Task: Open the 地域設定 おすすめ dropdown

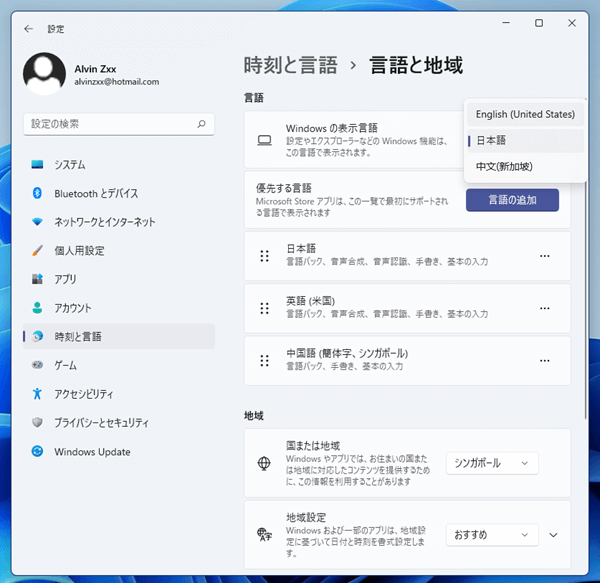Action: click(492, 535)
